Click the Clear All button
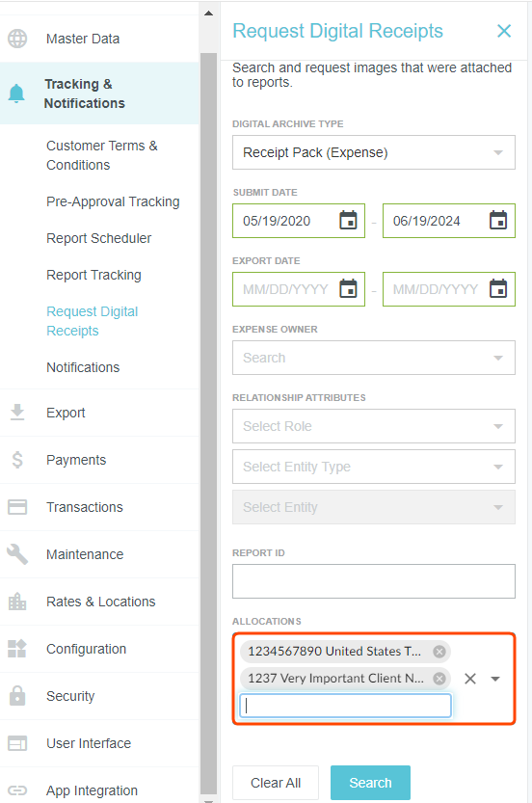This screenshot has width=532, height=803. [276, 783]
